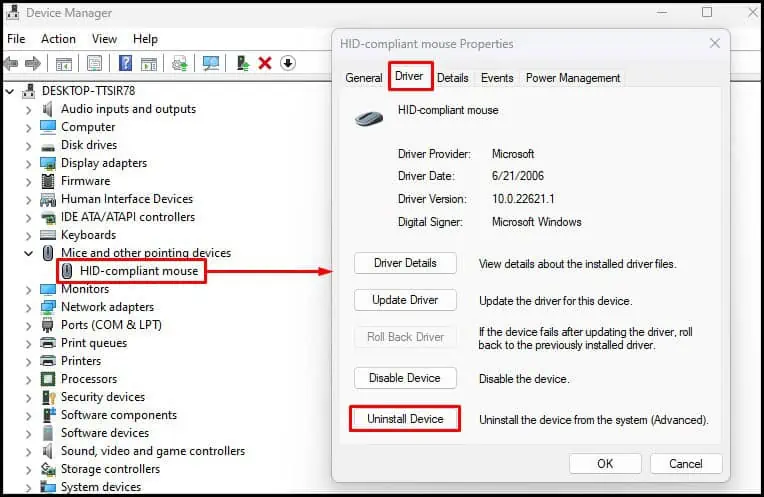Click the Firmware chip icon
The image size is (764, 497).
48,181
